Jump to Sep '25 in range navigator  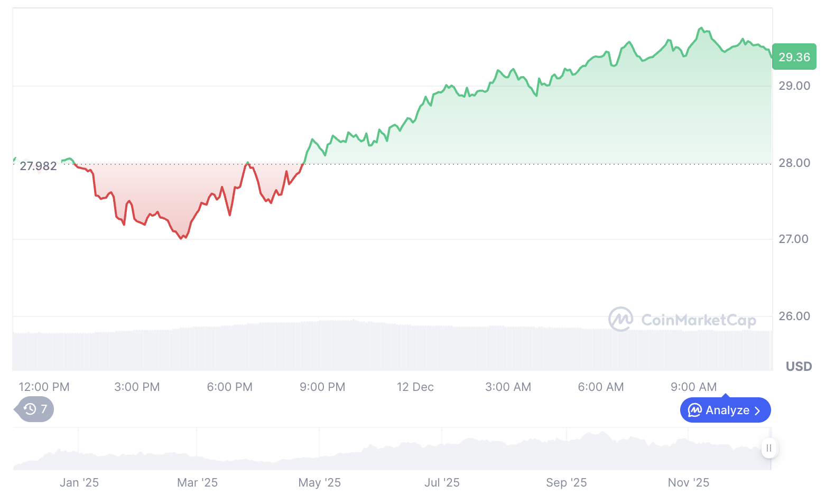point(566,482)
